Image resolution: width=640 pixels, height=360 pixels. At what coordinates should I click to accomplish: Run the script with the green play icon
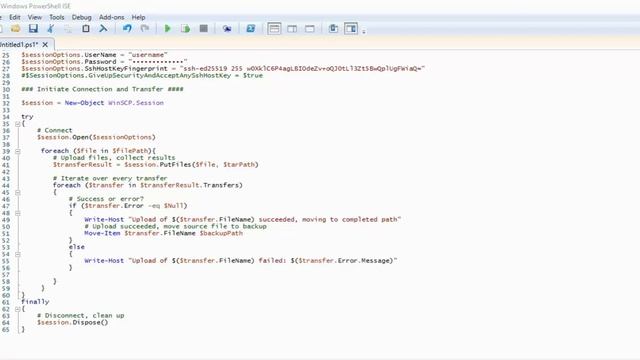167,29
